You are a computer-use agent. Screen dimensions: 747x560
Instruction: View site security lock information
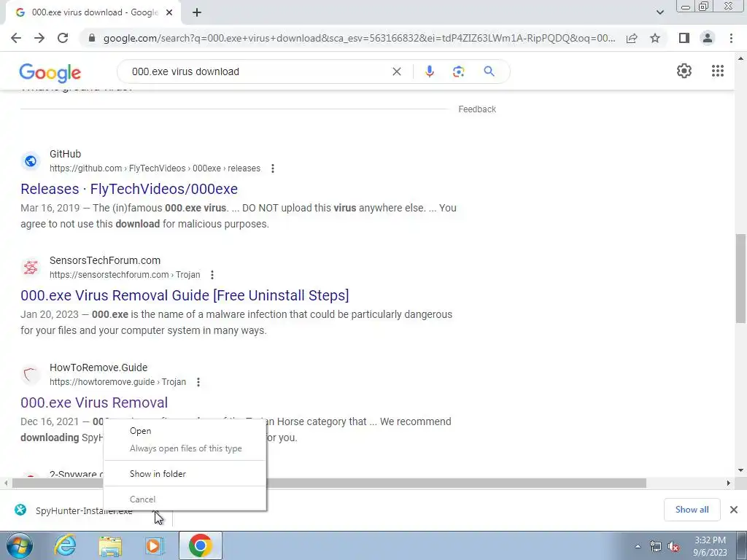tap(92, 38)
